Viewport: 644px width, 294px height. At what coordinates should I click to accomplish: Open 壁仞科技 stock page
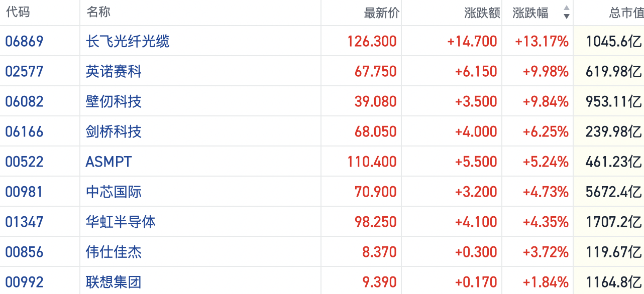pyautogui.click(x=114, y=101)
